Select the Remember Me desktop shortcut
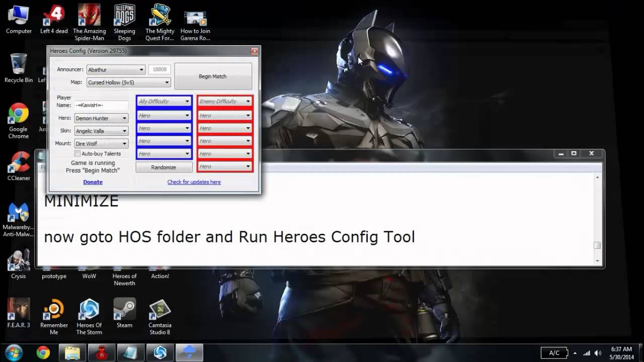The height and width of the screenshot is (362, 644). point(54,317)
